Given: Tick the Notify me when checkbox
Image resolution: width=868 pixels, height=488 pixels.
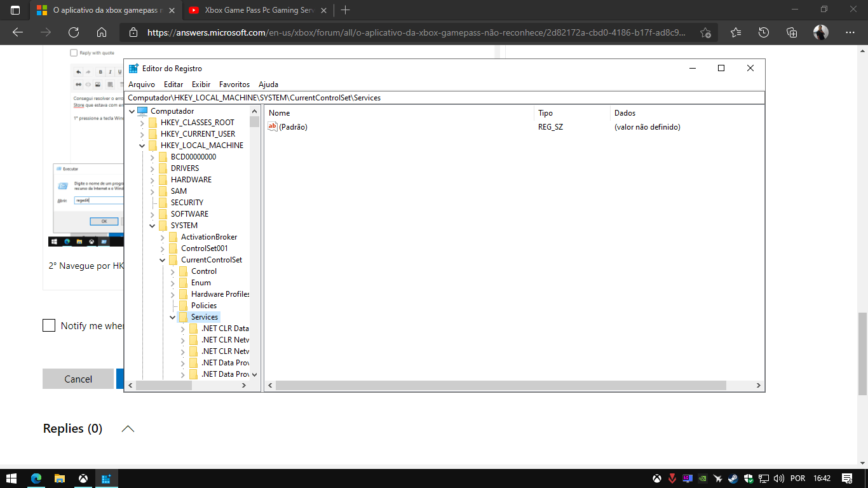Looking at the screenshot, I should (x=49, y=325).
